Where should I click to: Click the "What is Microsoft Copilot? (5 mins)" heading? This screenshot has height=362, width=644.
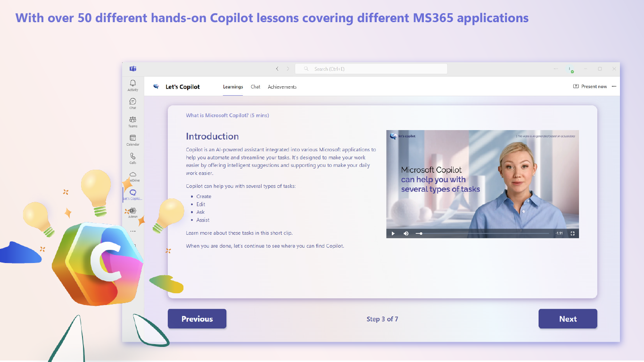[x=227, y=115]
